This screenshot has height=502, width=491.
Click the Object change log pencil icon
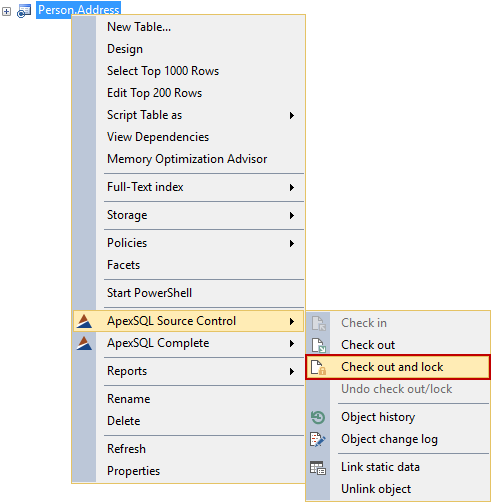click(x=318, y=439)
